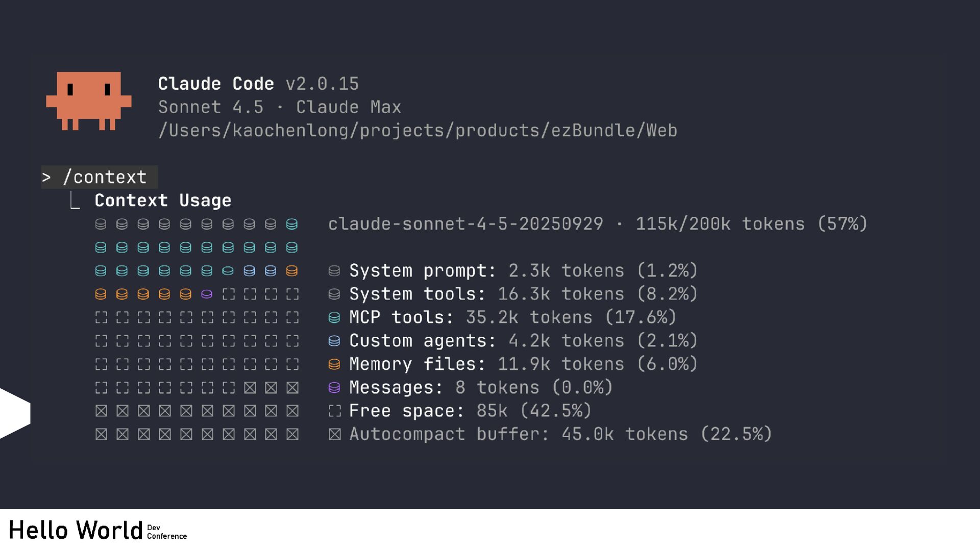
Task: Click the blue Custom agents legend icon
Action: tap(334, 341)
